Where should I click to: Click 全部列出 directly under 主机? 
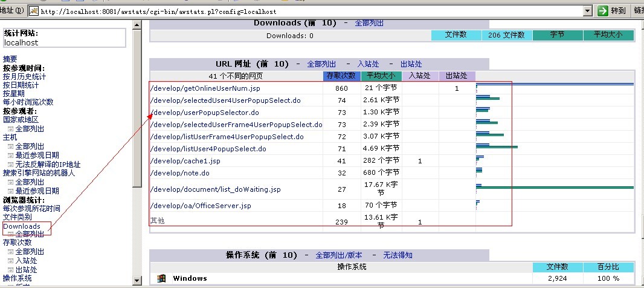pyautogui.click(x=30, y=146)
